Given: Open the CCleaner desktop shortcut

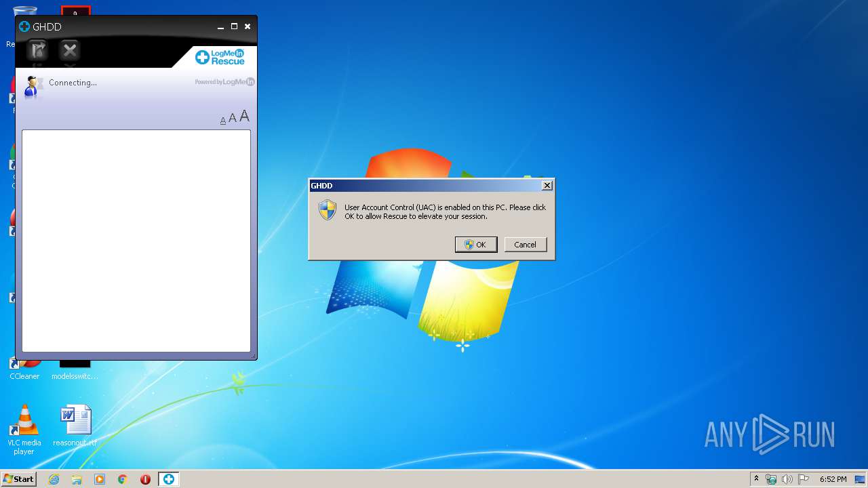Looking at the screenshot, I should [x=24, y=369].
